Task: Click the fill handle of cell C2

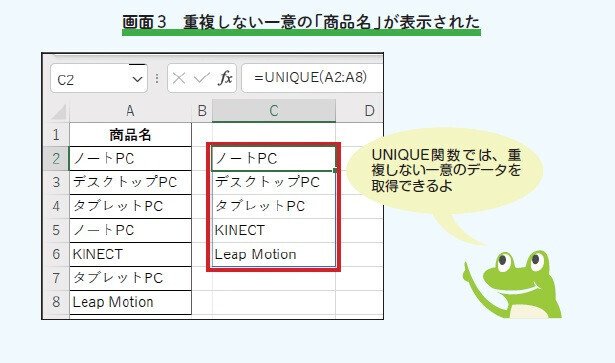Action: click(x=335, y=170)
